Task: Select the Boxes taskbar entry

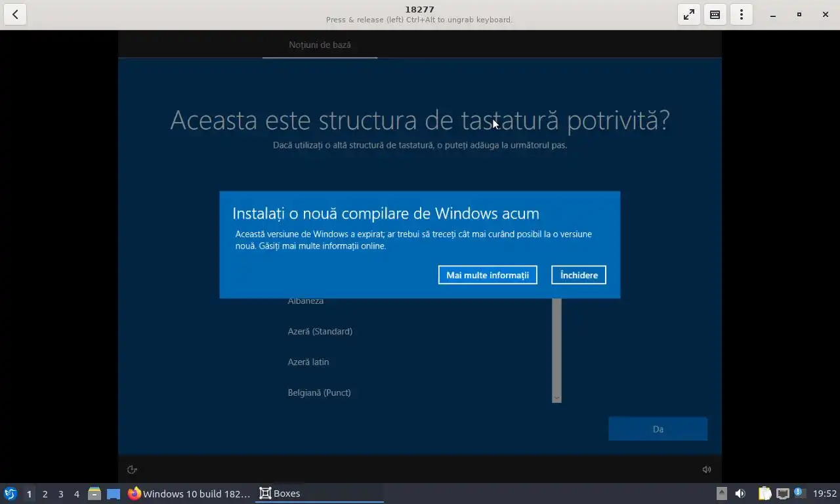Action: [x=319, y=493]
